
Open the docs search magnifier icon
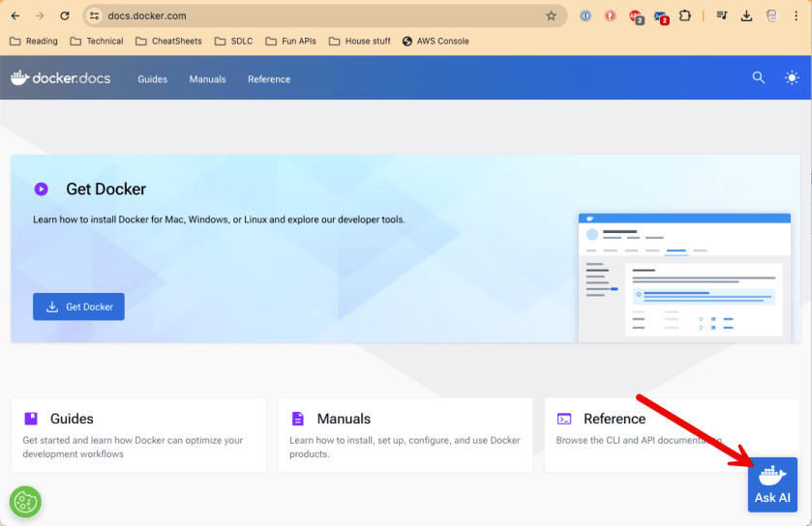tap(759, 77)
